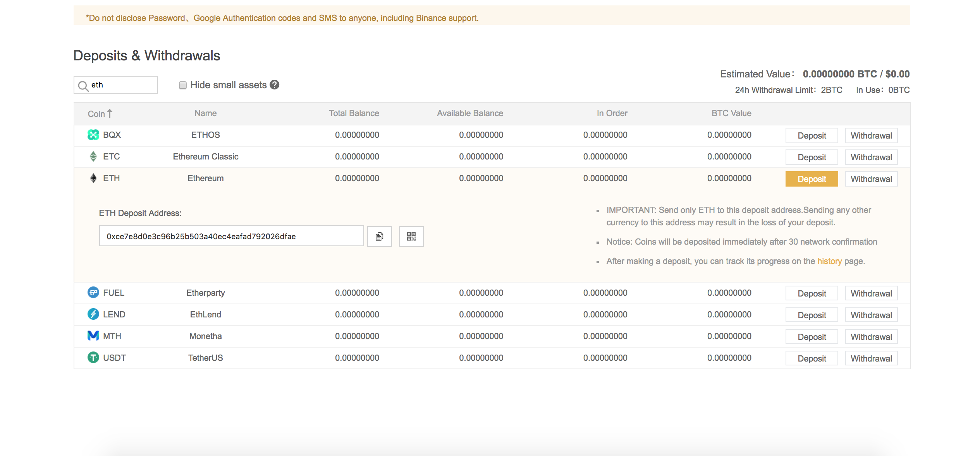Click the 30 network confirmation notice
The image size is (980, 456).
tap(742, 242)
